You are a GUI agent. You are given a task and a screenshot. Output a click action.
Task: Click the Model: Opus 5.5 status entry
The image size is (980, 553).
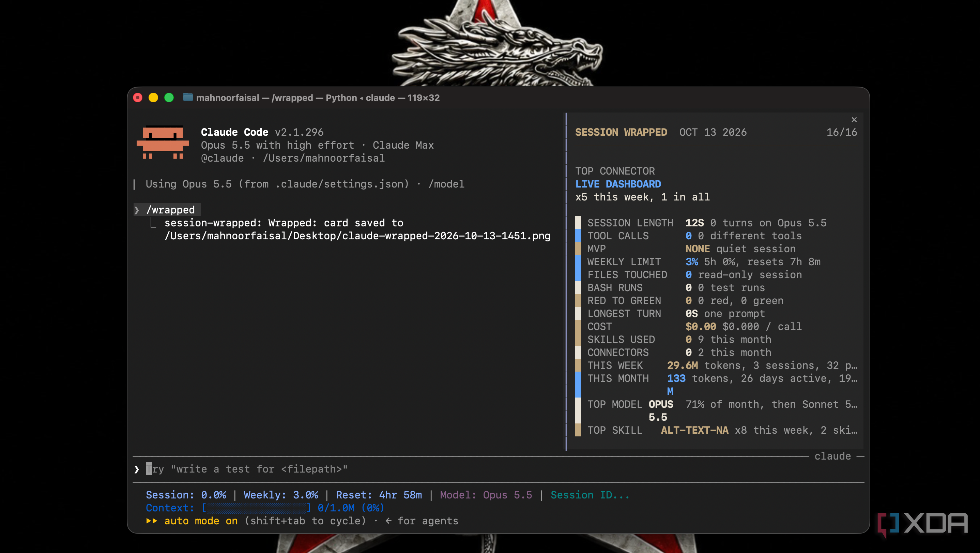click(486, 495)
